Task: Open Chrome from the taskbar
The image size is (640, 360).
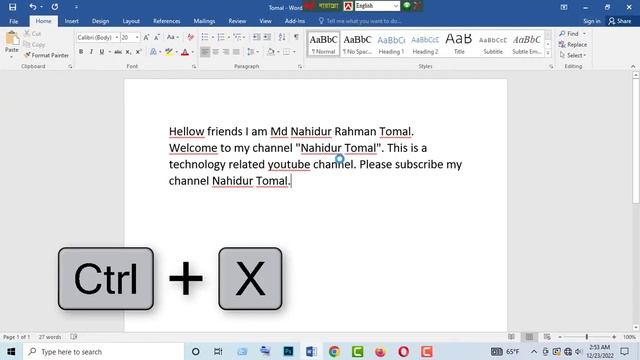Action: pos(334,351)
